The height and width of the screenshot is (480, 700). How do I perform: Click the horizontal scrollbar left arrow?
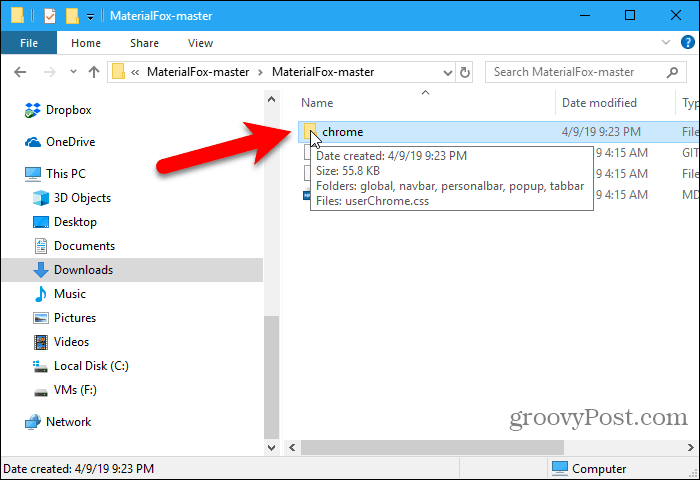point(292,447)
